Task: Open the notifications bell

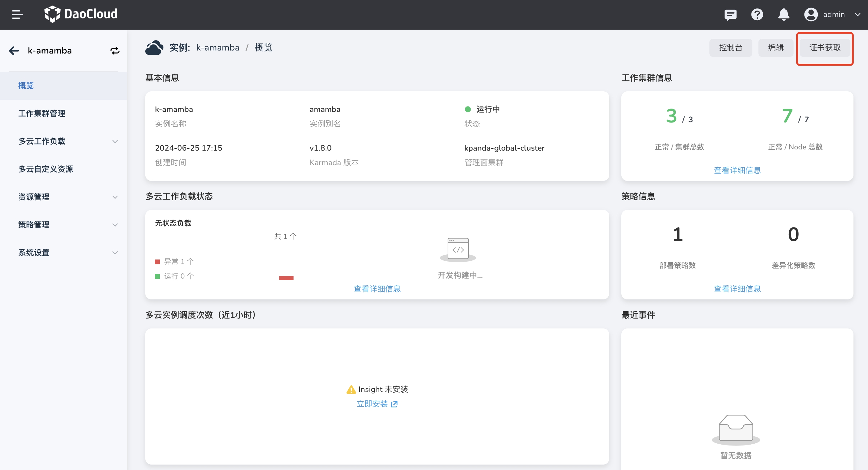Action: tap(784, 15)
